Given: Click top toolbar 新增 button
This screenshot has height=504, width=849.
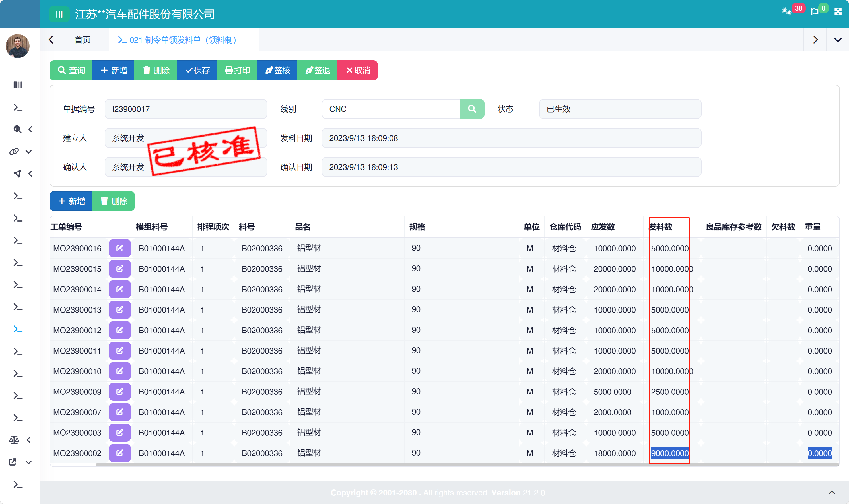Looking at the screenshot, I should [113, 70].
